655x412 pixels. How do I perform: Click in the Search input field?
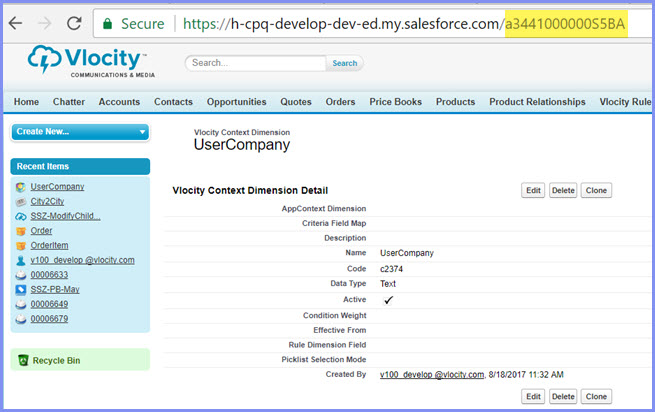[256, 63]
